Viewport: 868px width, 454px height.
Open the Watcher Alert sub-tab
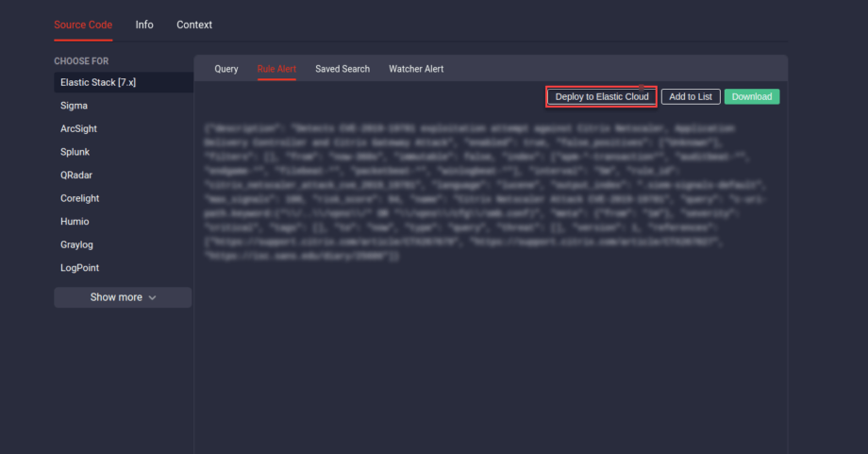pyautogui.click(x=416, y=69)
